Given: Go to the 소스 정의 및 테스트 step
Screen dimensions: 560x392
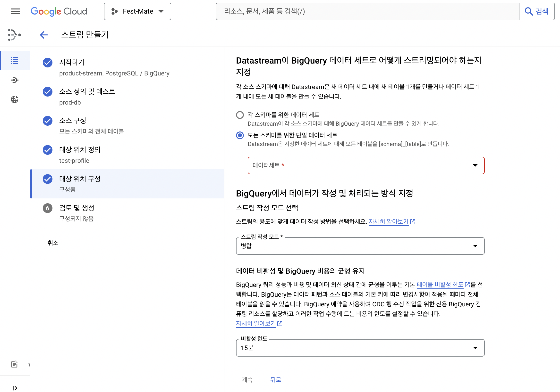Looking at the screenshot, I should pyautogui.click(x=127, y=97).
